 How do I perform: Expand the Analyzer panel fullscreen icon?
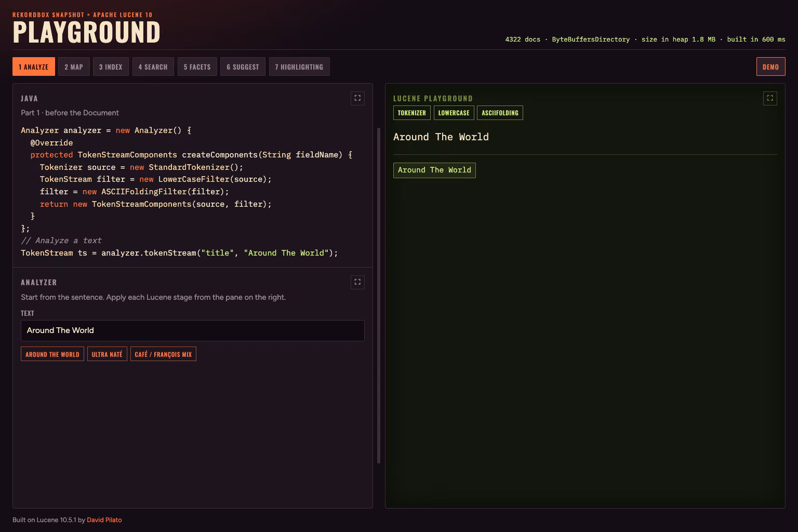(x=357, y=282)
